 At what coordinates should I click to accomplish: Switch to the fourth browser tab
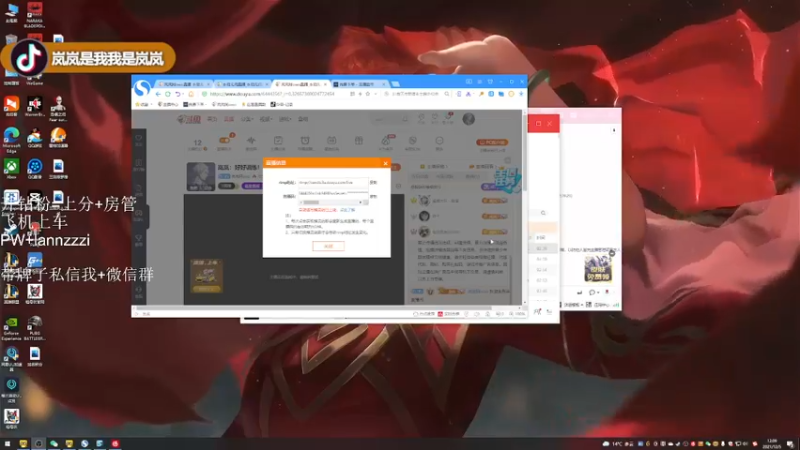click(358, 84)
